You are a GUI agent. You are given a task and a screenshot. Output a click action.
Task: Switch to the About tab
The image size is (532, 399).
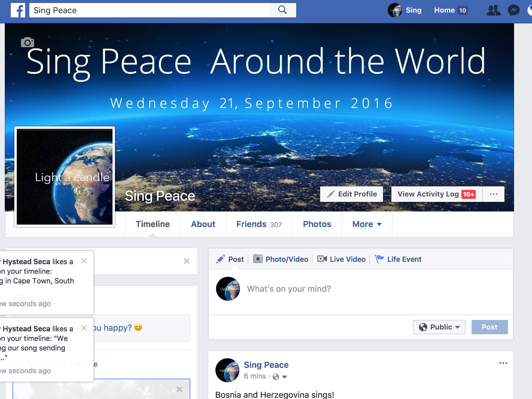203,224
